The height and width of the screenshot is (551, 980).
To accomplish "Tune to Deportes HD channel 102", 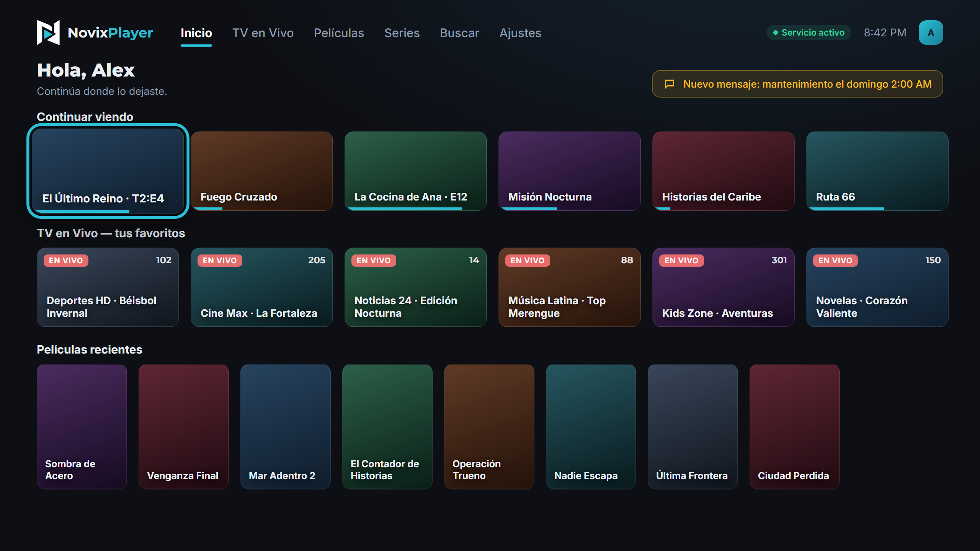I will [x=108, y=287].
